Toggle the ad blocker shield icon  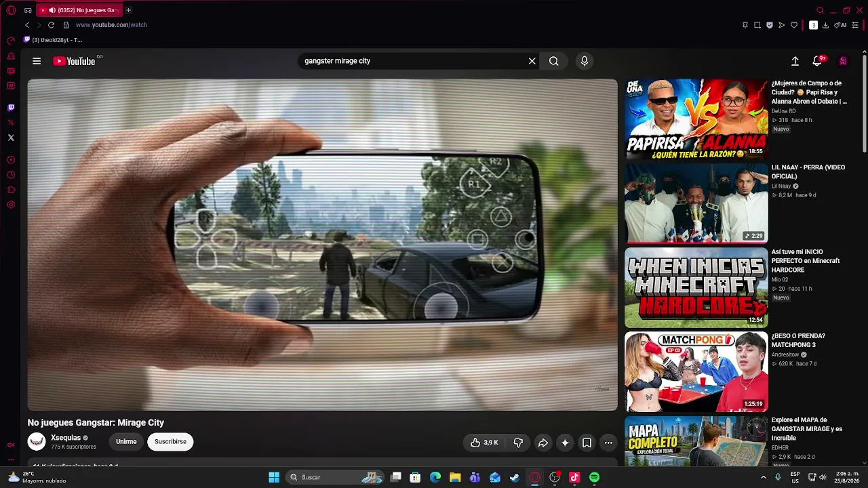click(770, 25)
